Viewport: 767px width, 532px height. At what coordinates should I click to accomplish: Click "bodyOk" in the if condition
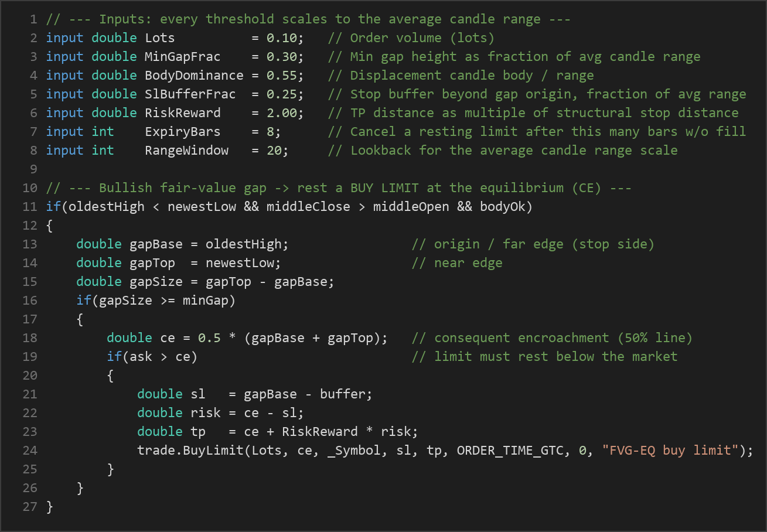click(503, 207)
